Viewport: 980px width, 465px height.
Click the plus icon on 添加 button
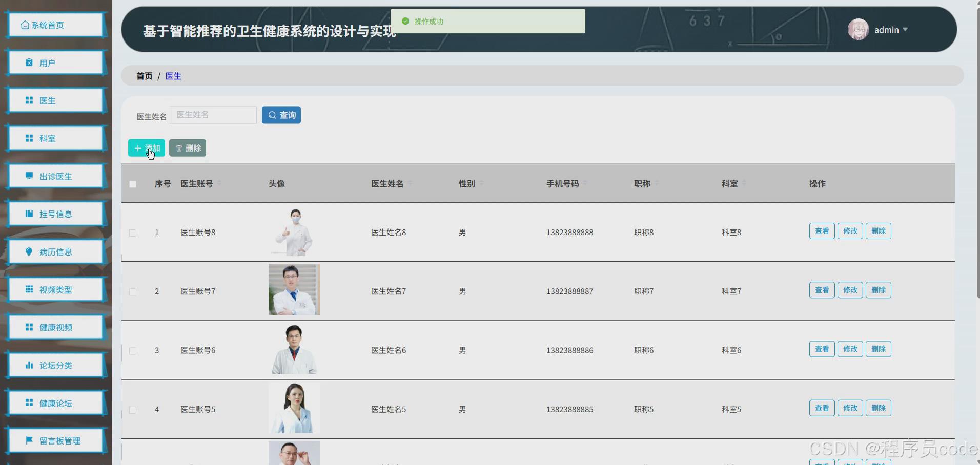137,148
